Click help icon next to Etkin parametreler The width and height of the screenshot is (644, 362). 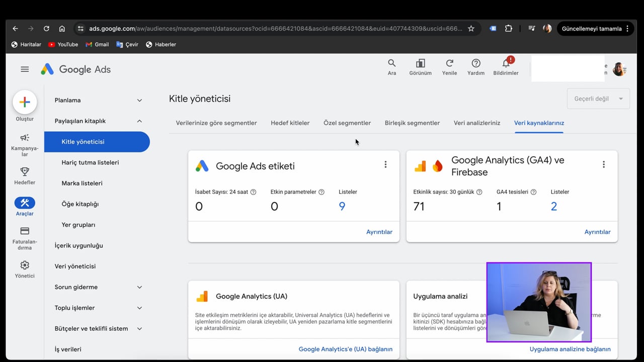[321, 192]
